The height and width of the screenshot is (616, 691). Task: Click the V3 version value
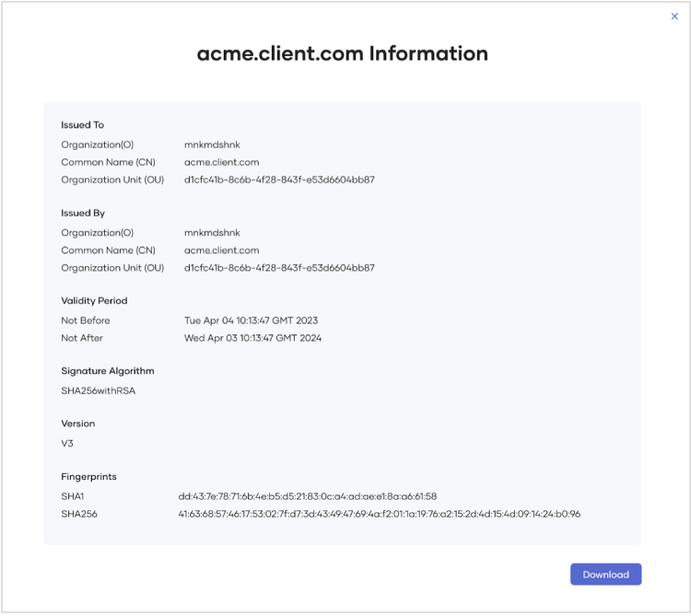click(67, 443)
